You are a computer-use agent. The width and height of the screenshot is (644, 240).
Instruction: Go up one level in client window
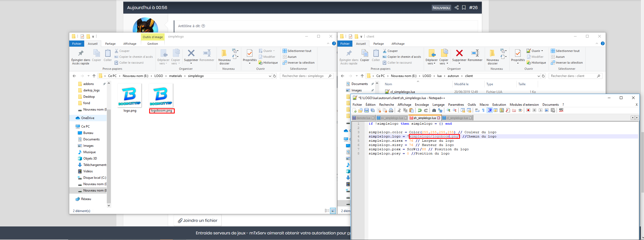(362, 76)
